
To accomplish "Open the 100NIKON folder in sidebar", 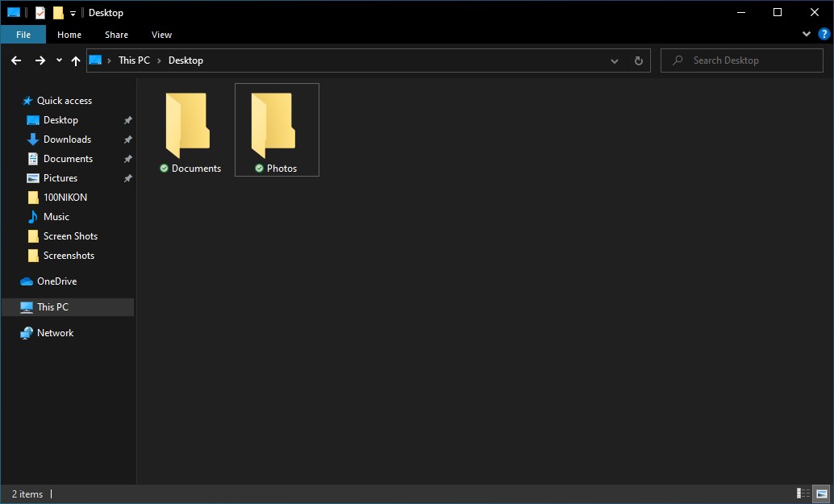I will (x=65, y=198).
